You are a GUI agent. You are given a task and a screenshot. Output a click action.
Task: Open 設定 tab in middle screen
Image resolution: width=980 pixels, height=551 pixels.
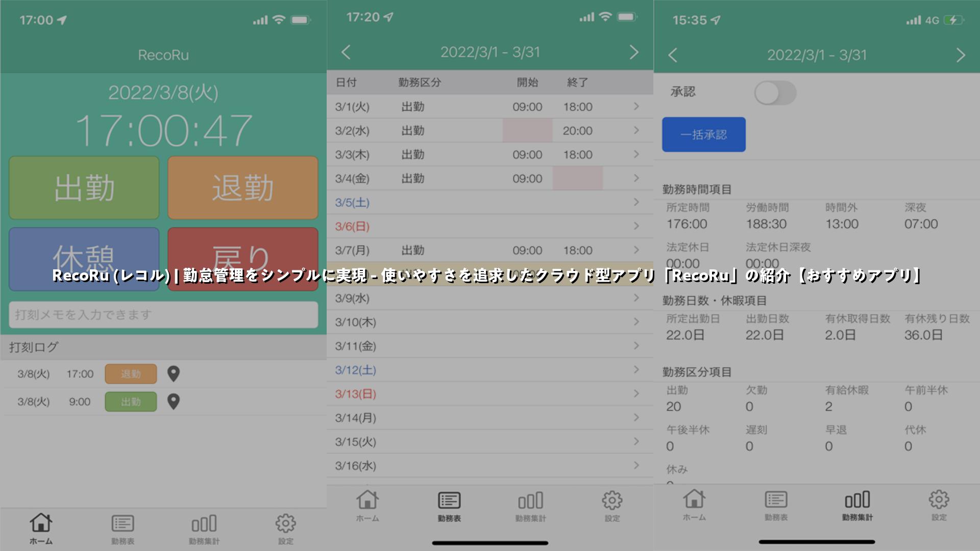(x=612, y=506)
